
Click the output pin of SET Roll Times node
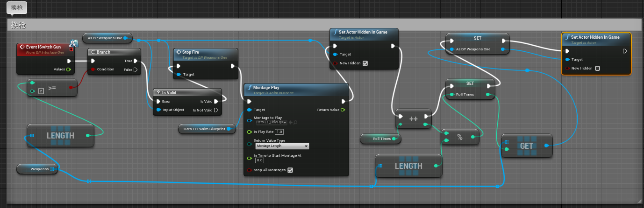point(488,95)
